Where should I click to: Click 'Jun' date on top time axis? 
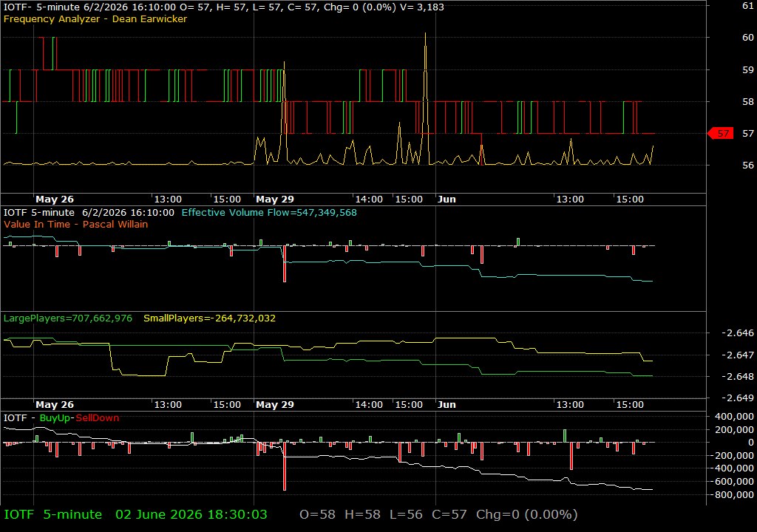tap(447, 199)
